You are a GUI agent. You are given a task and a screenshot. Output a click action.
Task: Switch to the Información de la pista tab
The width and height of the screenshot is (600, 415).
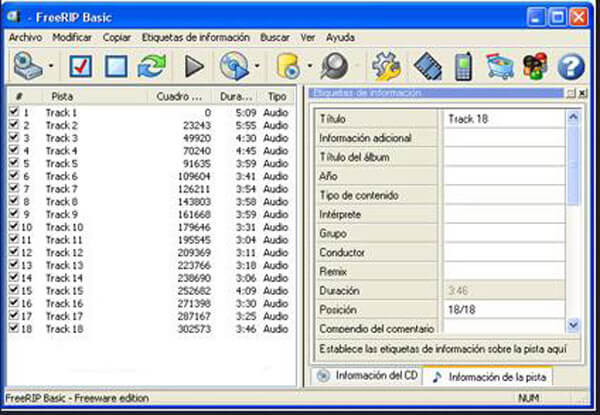(x=488, y=377)
